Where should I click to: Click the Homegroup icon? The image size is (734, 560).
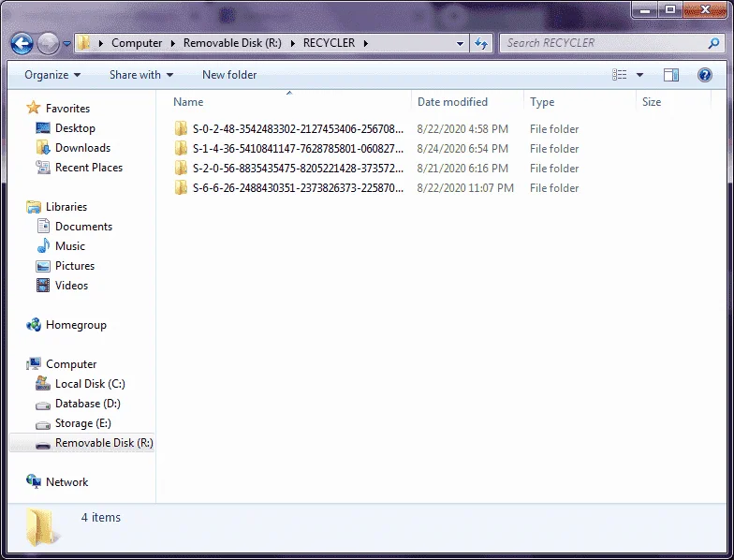34,324
